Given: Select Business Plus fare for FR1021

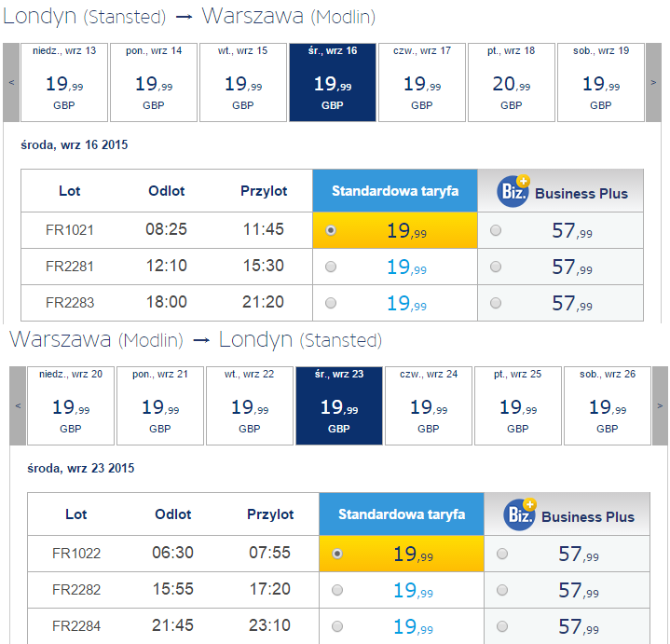Looking at the screenshot, I should pyautogui.click(x=496, y=230).
